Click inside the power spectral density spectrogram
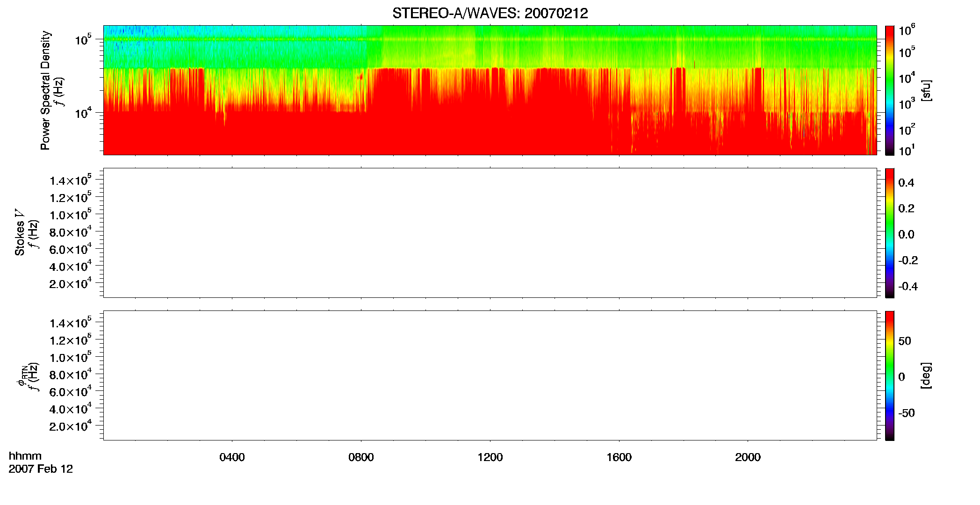980x505 pixels. point(490,90)
